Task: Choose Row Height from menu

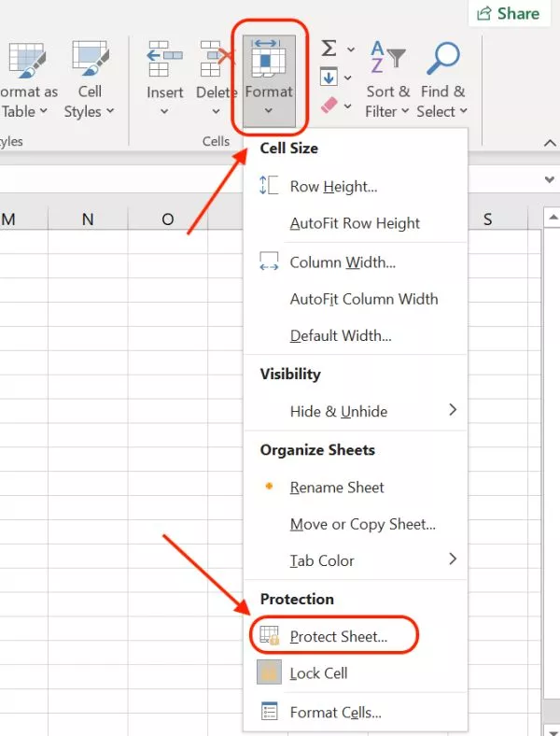Action: [333, 187]
